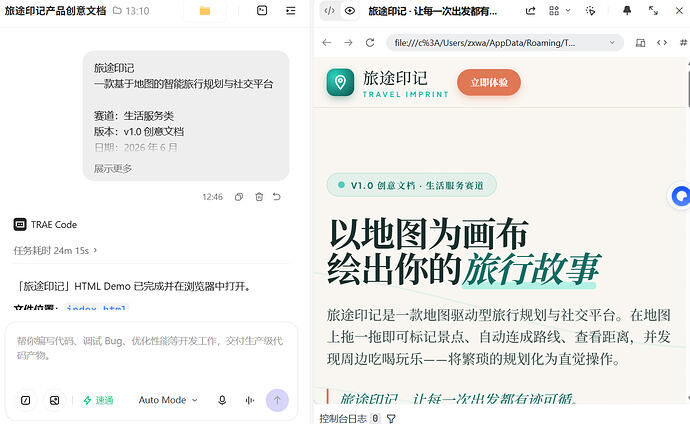Image resolution: width=690 pixels, height=424 pixels.
Task: Click the TRAVEL IMPRINT subtitle
Action: click(405, 94)
